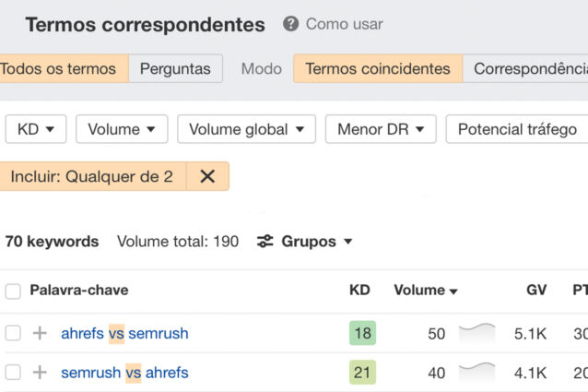The image size is (588, 392).
Task: Click trend sparkline for ahrefs vs semrush
Action: click(x=476, y=331)
